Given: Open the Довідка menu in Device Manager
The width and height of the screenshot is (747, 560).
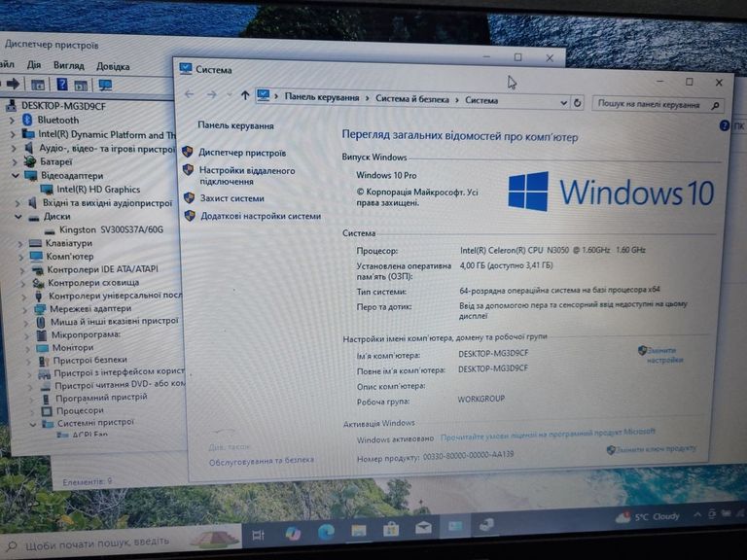Looking at the screenshot, I should [113, 67].
